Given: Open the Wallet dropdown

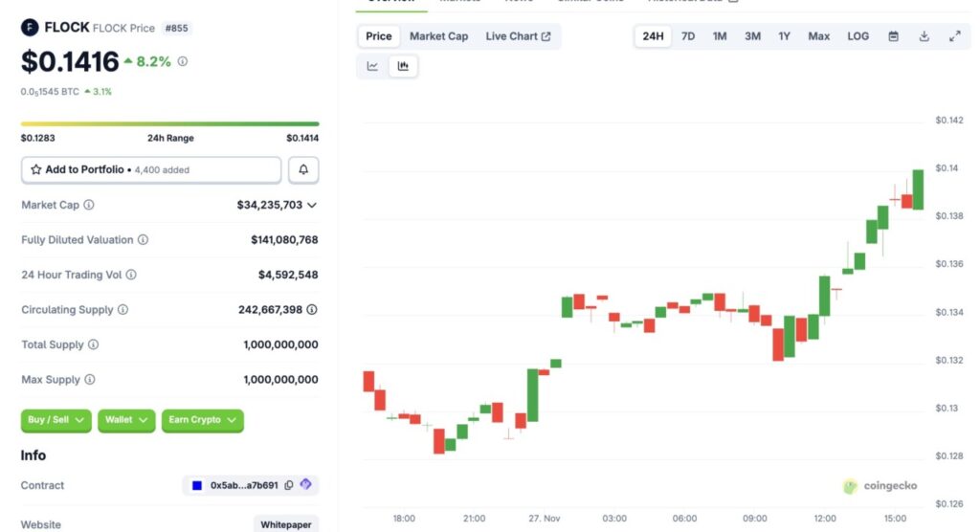Looking at the screenshot, I should (126, 420).
